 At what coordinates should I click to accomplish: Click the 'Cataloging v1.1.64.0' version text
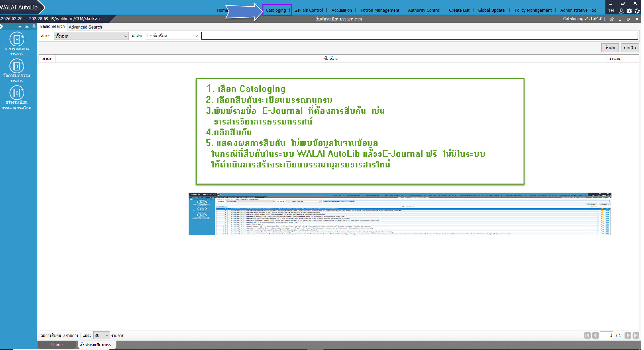click(x=583, y=19)
